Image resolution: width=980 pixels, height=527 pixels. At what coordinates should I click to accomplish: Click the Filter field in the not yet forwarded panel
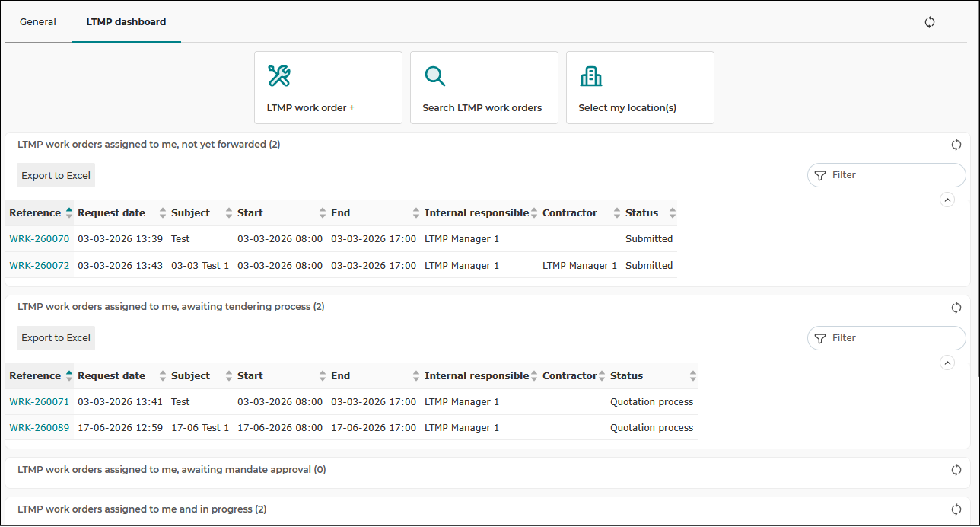coord(886,175)
